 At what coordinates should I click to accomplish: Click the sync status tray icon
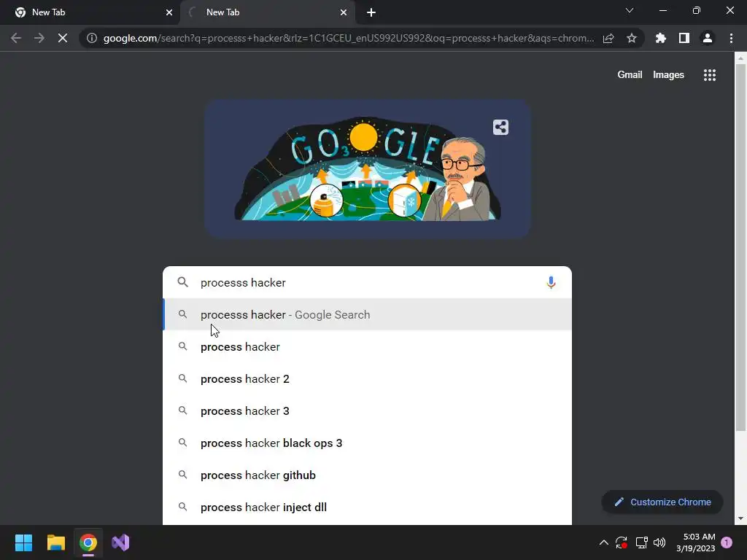(622, 542)
